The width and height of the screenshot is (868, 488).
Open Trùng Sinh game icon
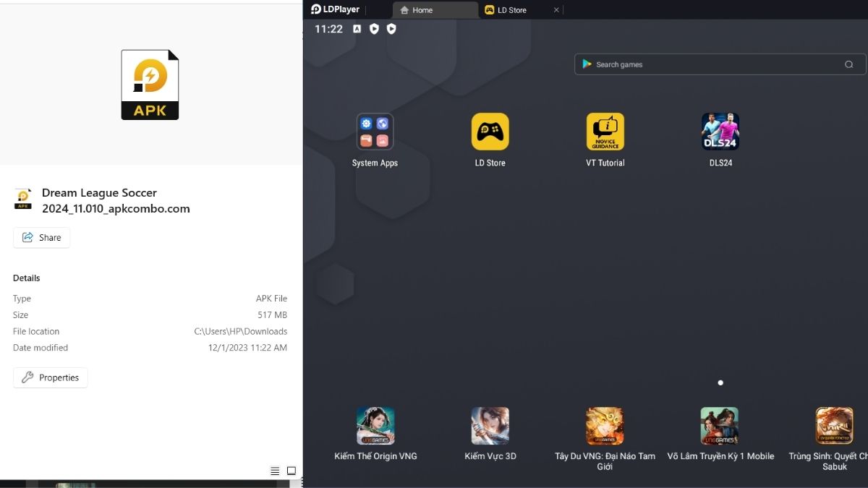point(834,426)
